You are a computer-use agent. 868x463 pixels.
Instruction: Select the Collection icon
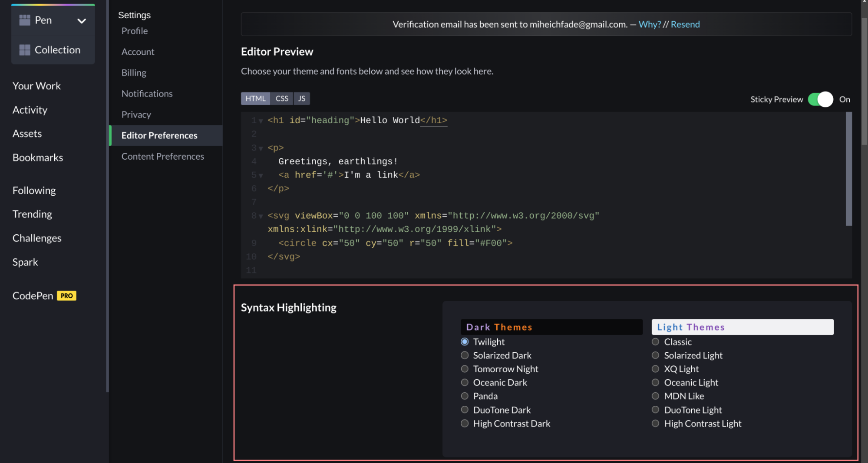[x=25, y=49]
